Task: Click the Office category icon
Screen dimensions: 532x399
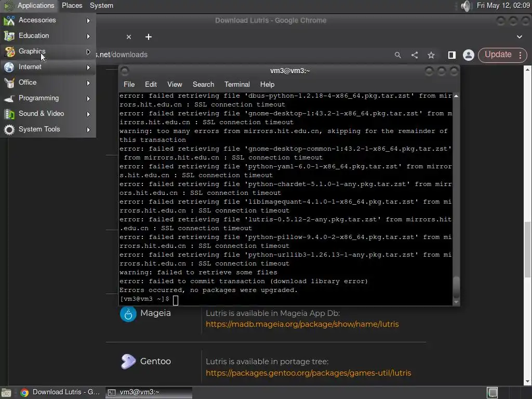Action: (9, 83)
